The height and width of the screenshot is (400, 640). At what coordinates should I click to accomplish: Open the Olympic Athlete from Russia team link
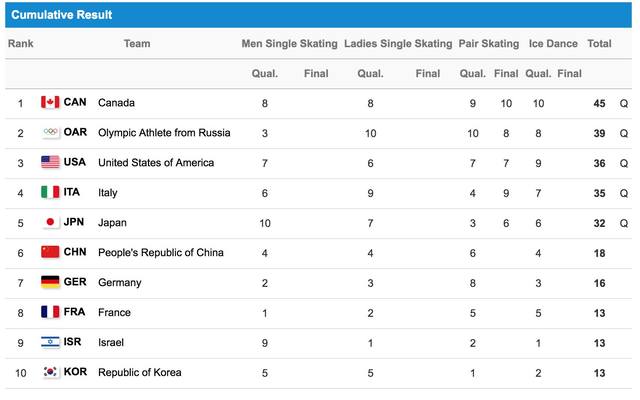[164, 133]
